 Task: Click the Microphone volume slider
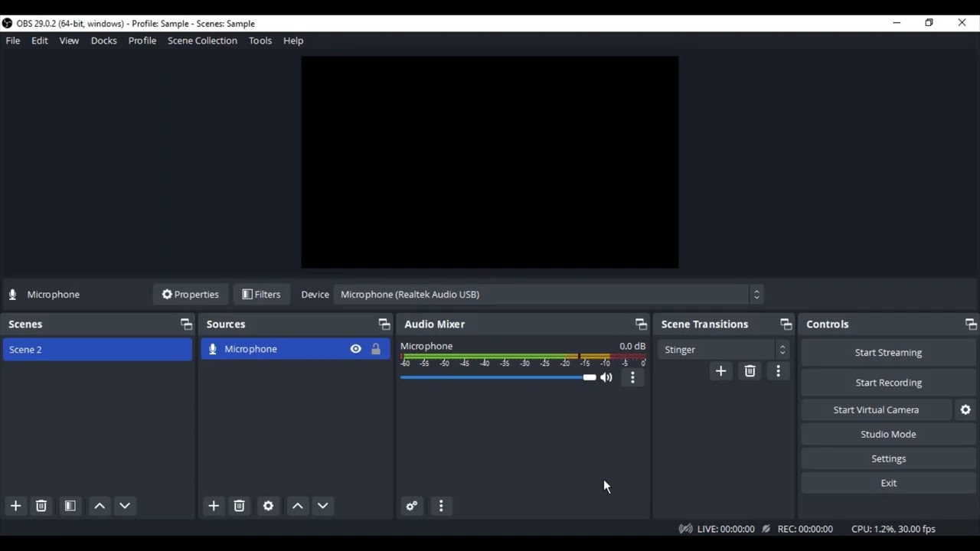498,377
